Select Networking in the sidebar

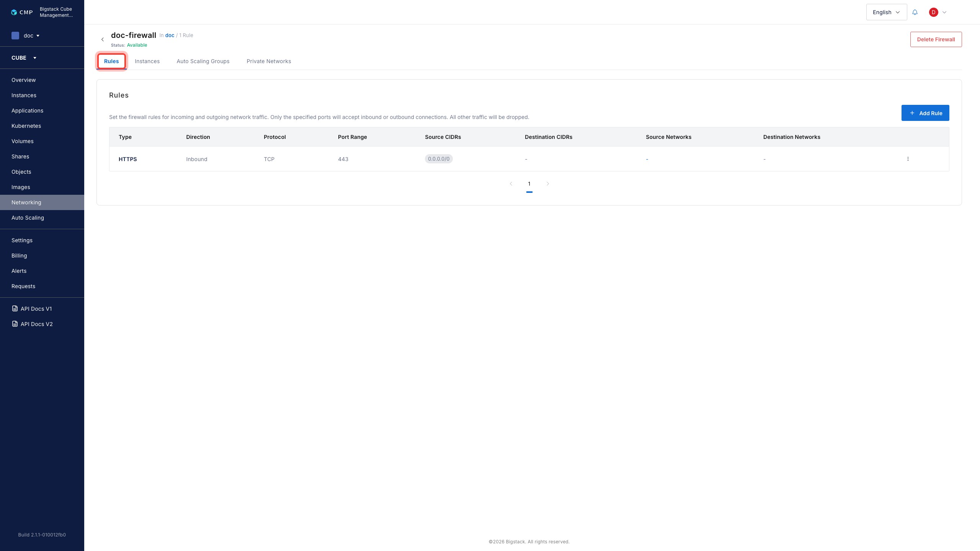pyautogui.click(x=42, y=202)
